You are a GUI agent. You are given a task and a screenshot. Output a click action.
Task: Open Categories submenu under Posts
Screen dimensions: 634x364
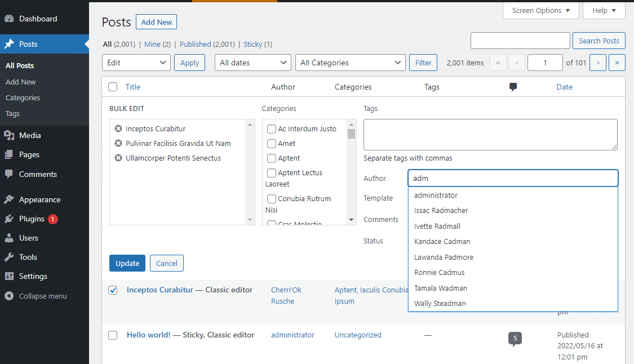(x=23, y=97)
